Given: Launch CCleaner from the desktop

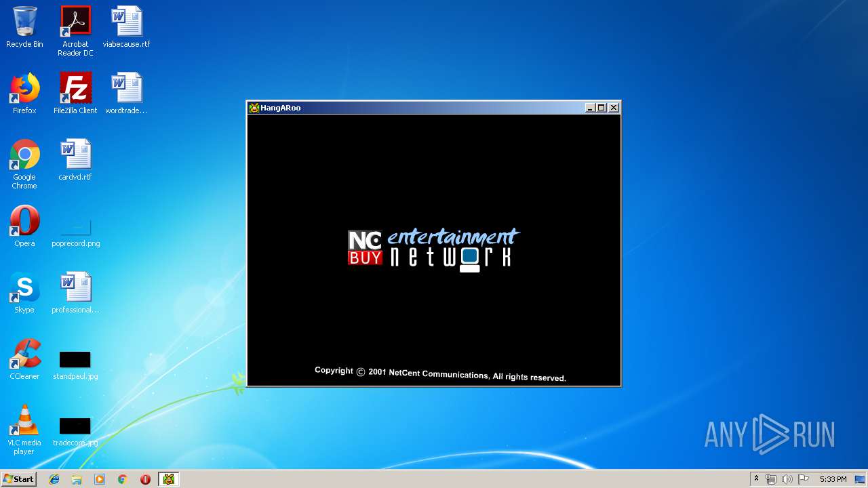Looking at the screenshot, I should coord(24,359).
